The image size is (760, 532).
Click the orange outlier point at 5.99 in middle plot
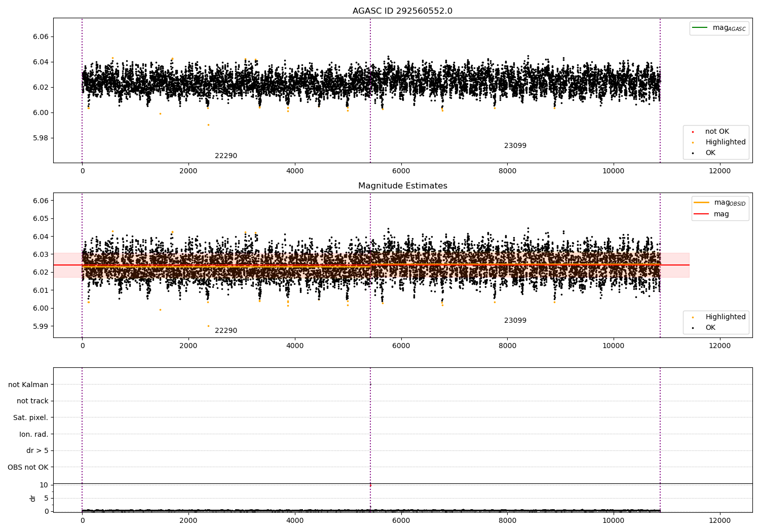[208, 326]
